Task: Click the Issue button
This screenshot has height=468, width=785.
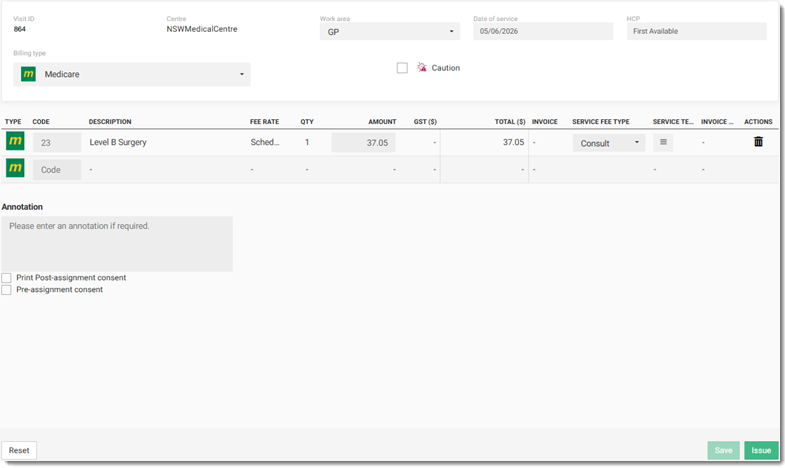Action: coord(761,450)
